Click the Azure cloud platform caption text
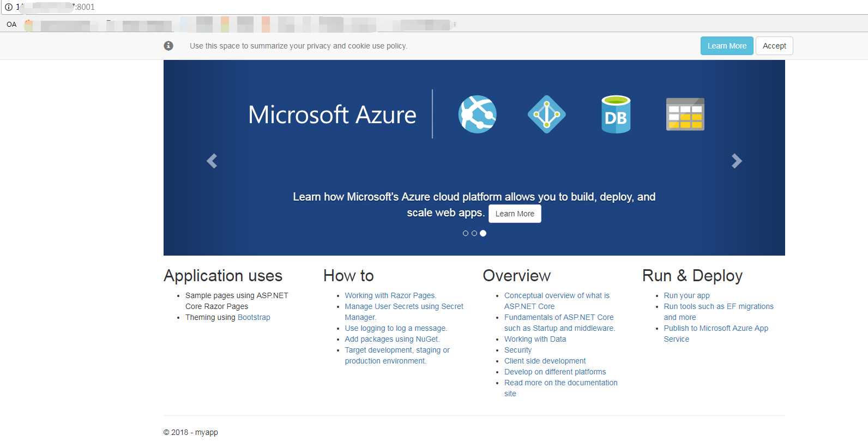868x442 pixels. click(x=474, y=204)
